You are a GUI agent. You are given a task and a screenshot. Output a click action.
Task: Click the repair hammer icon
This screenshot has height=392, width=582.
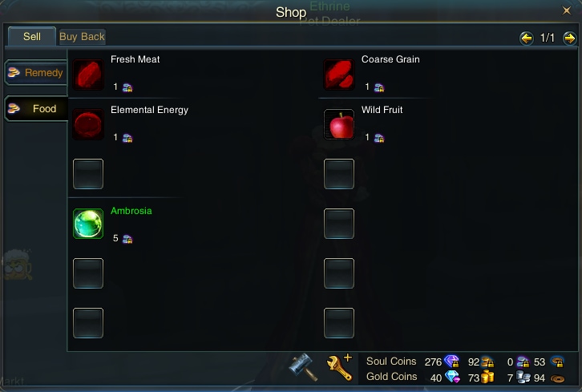pos(304,367)
